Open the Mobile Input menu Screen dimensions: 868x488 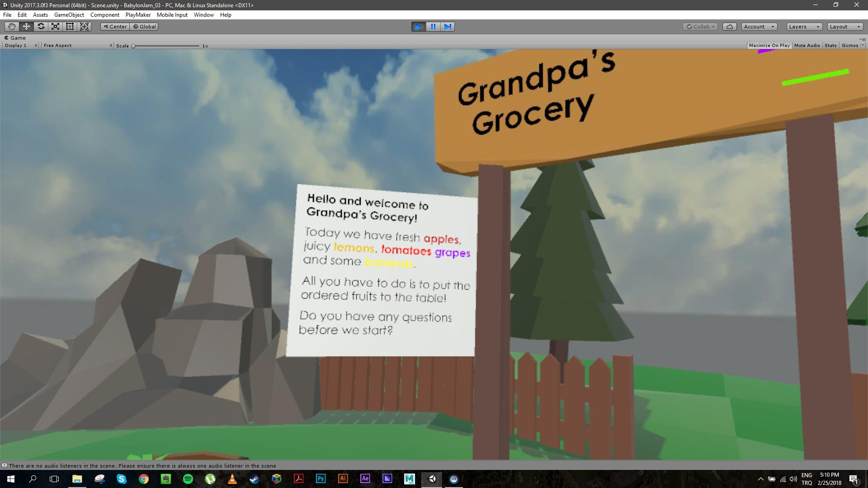(x=172, y=15)
